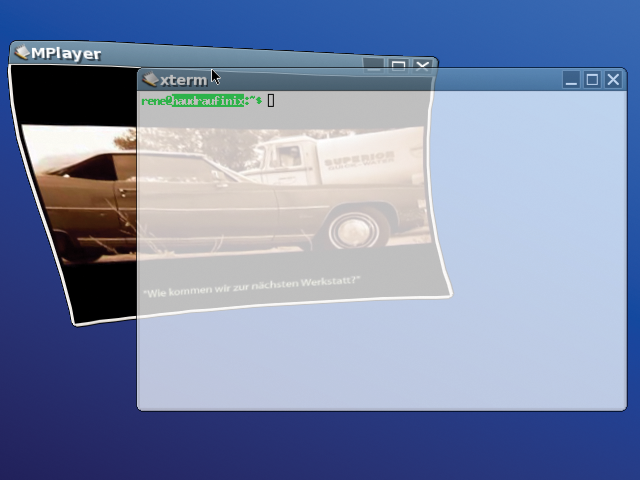640x480 pixels.
Task: Click the terminal cursor block in xterm
Action: point(271,100)
